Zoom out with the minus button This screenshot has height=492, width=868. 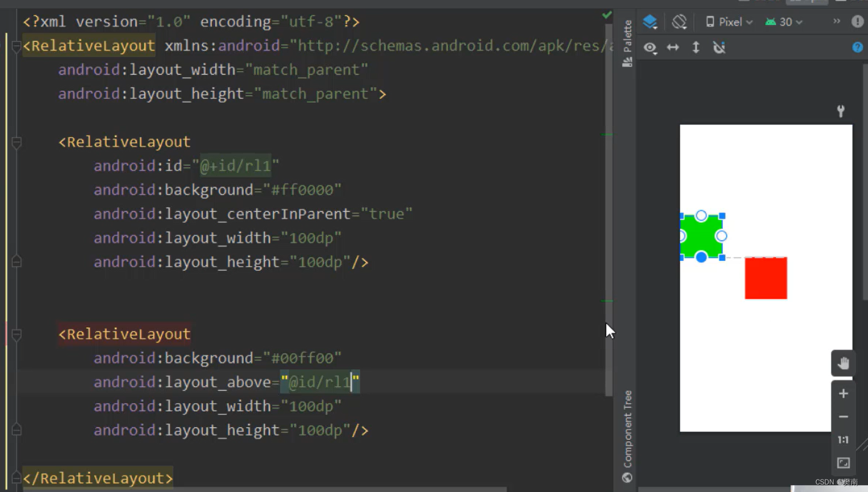(843, 417)
